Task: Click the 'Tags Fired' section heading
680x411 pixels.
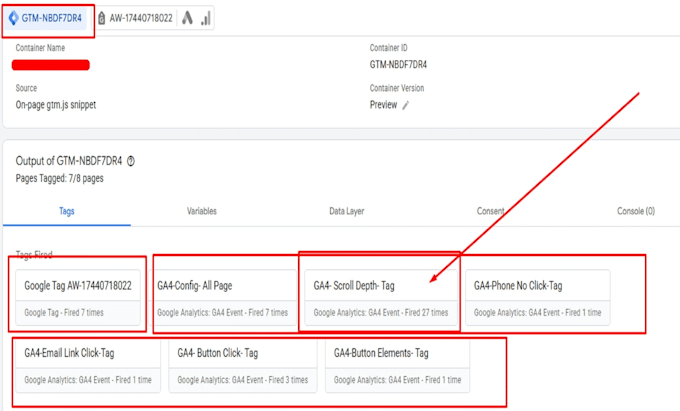Action: pyautogui.click(x=34, y=254)
